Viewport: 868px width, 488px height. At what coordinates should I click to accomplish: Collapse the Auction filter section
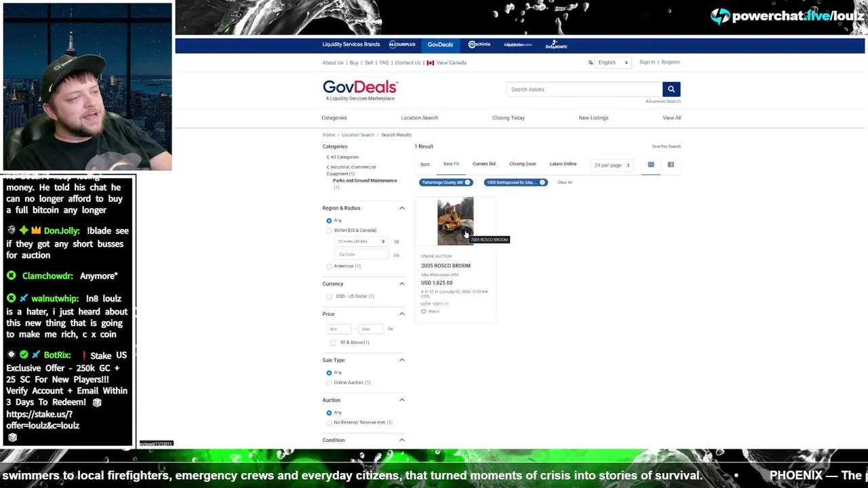tap(401, 400)
